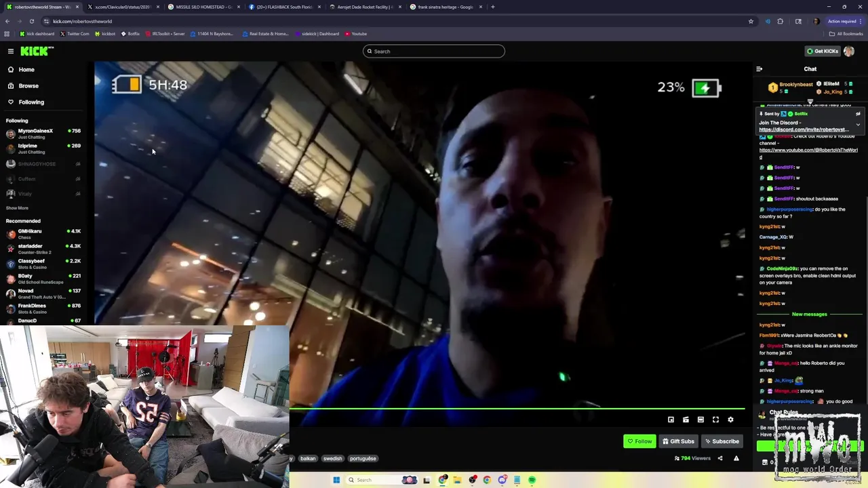Viewport: 868px width, 488px height.
Task: Select the portuguese stream tag
Action: pyautogui.click(x=363, y=458)
